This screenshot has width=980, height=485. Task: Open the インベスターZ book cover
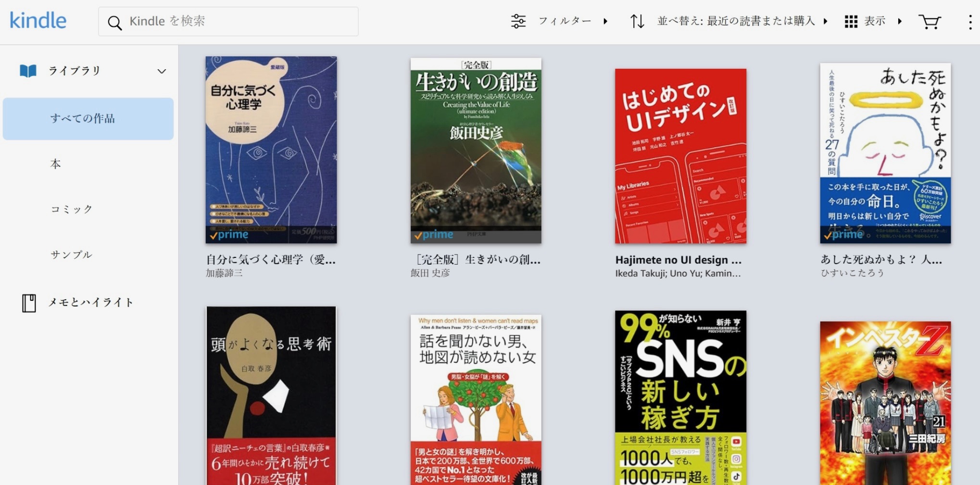click(885, 403)
